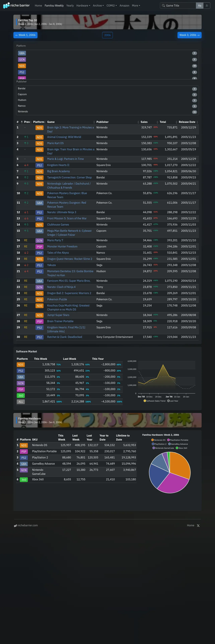
Task: Go to previous Week 1, 2006
Action: [25, 35]
